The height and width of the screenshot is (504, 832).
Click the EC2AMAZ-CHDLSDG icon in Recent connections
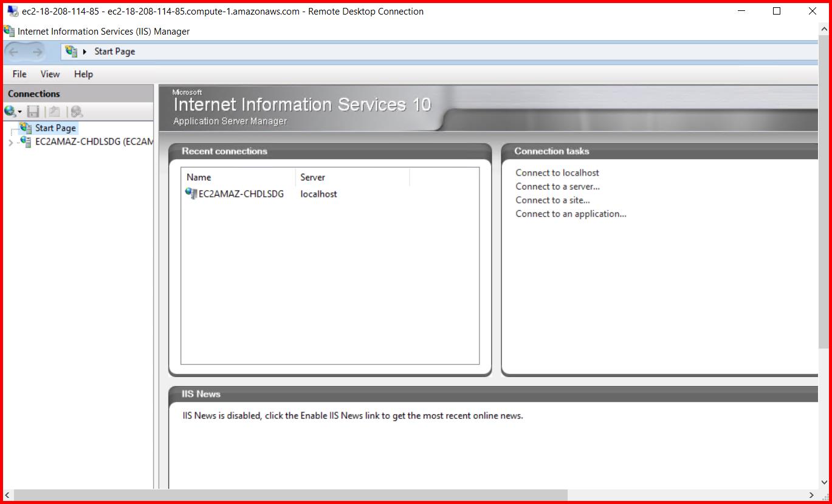pos(190,194)
